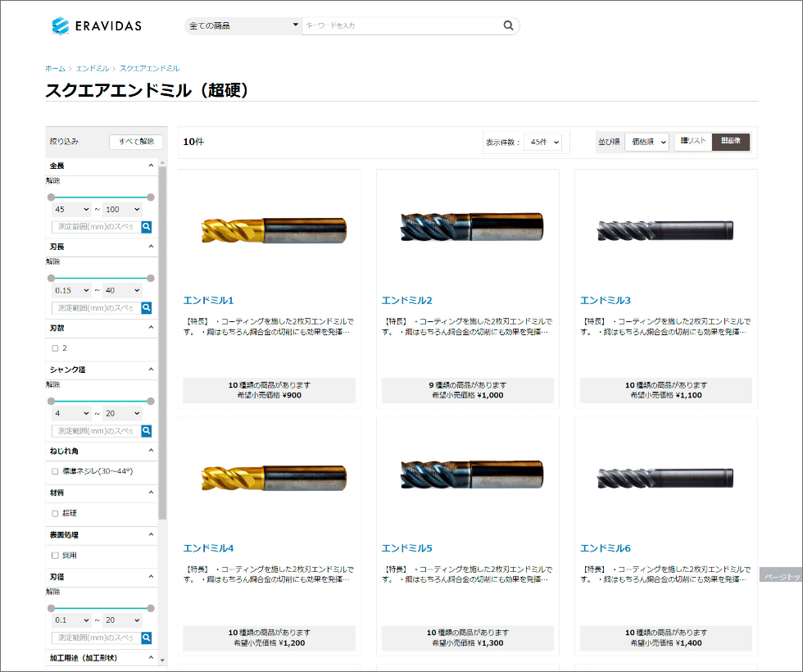Click 解除 under the シャンク径 filter
The width and height of the screenshot is (803, 672).
tap(52, 384)
